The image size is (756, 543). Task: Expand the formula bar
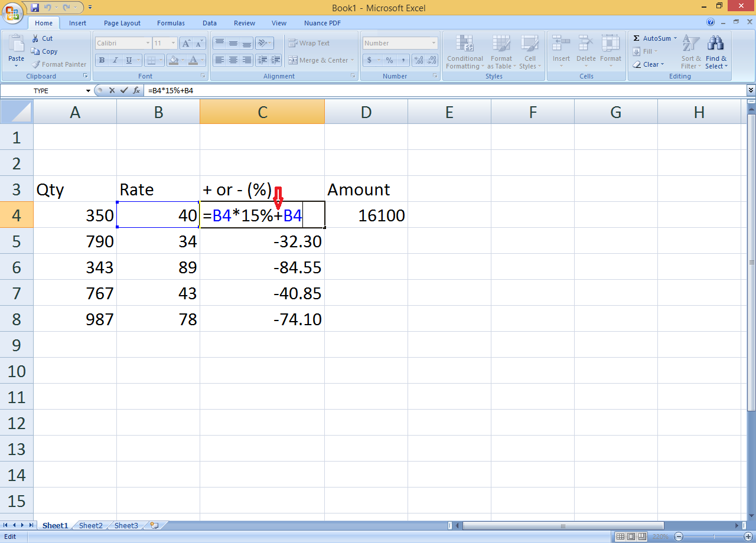751,90
